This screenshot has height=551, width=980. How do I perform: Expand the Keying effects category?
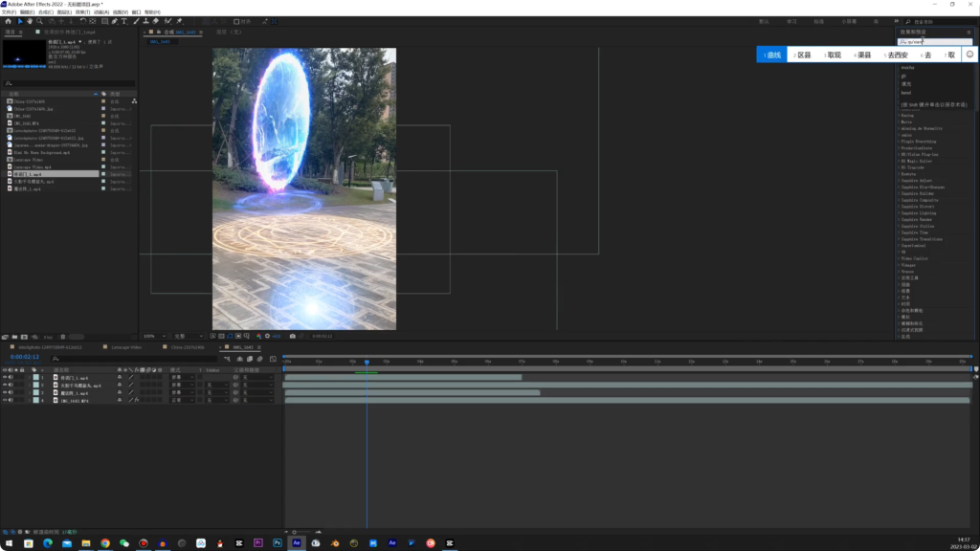906,115
